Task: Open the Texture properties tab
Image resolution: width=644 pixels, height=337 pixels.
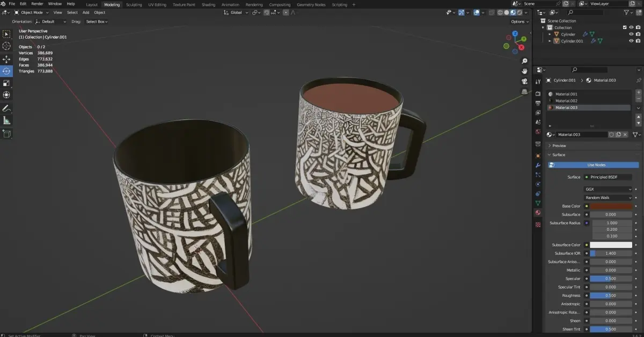Action: pyautogui.click(x=538, y=225)
